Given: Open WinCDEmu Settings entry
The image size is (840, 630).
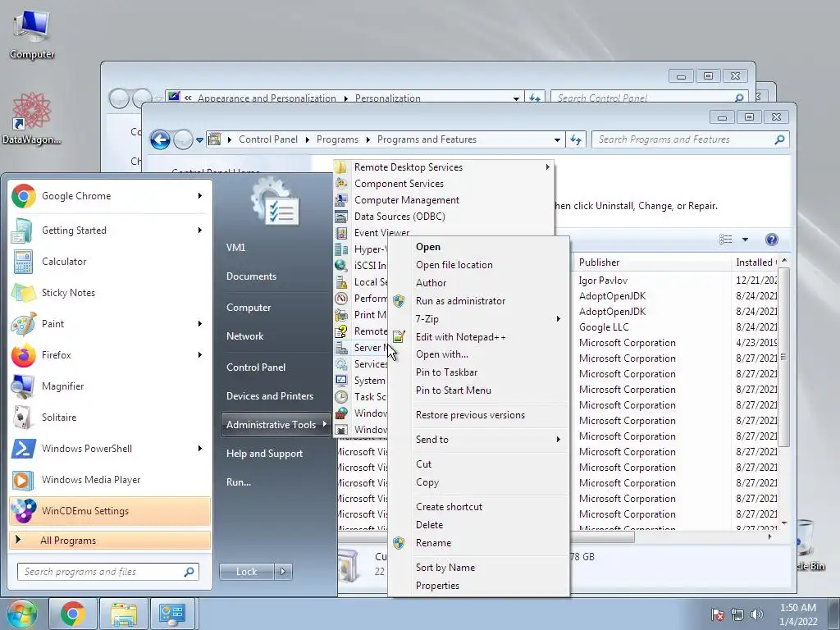Looking at the screenshot, I should click(x=110, y=510).
